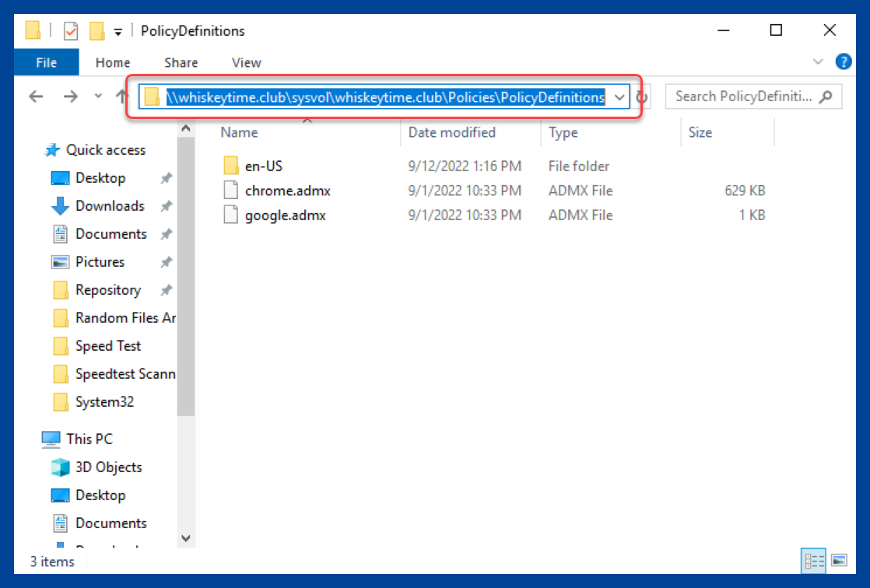Switch to Details view layout
This screenshot has width=870, height=588.
(814, 561)
